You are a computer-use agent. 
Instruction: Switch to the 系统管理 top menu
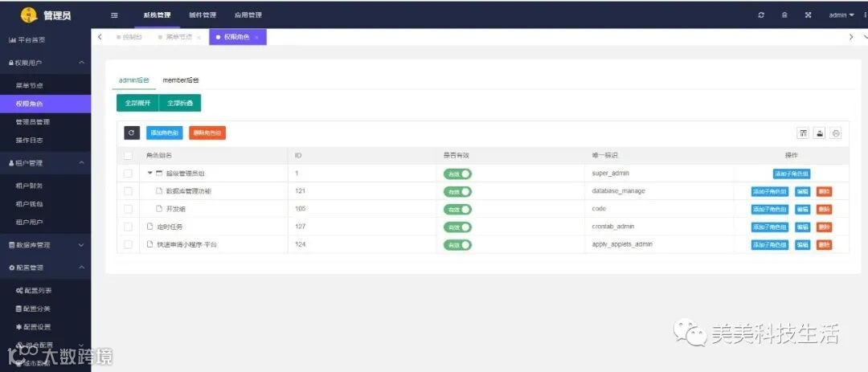coord(158,15)
